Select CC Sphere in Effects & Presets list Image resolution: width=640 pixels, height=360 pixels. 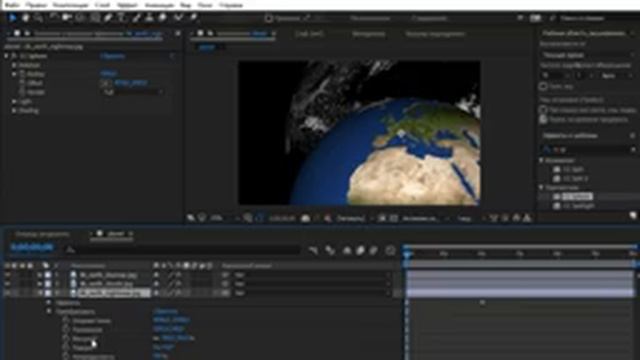(577, 197)
